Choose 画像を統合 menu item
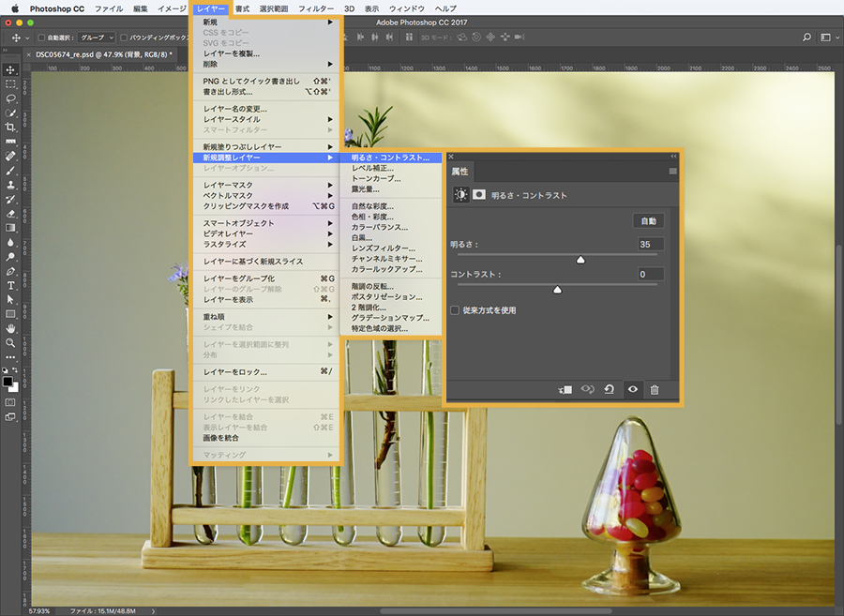Viewport: 844px width, 616px height. [x=266, y=438]
